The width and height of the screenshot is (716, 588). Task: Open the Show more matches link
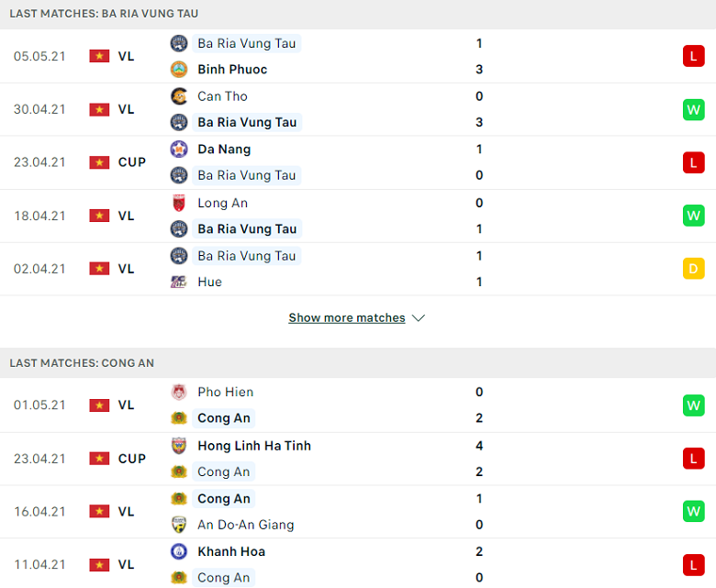tap(347, 318)
